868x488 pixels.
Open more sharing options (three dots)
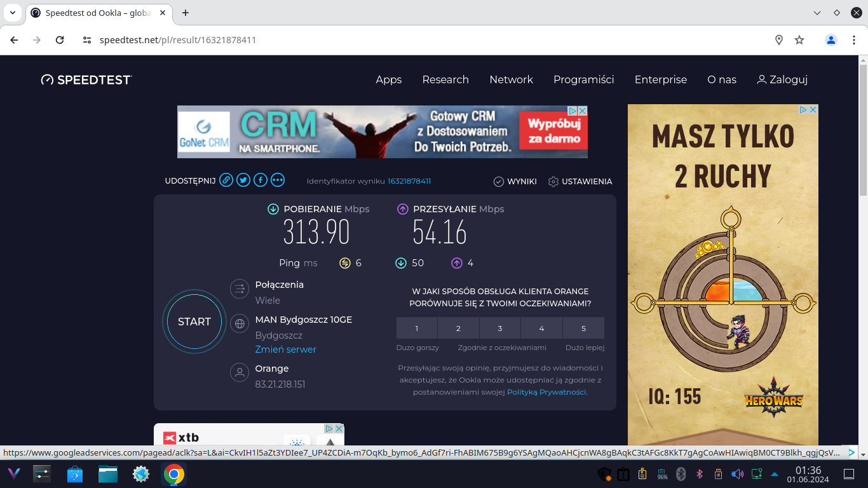[278, 180]
